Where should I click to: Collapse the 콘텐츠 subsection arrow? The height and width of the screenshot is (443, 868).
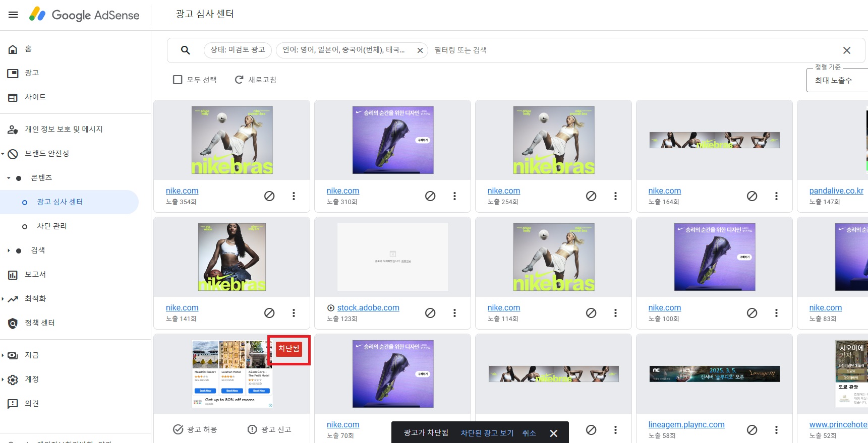point(9,178)
